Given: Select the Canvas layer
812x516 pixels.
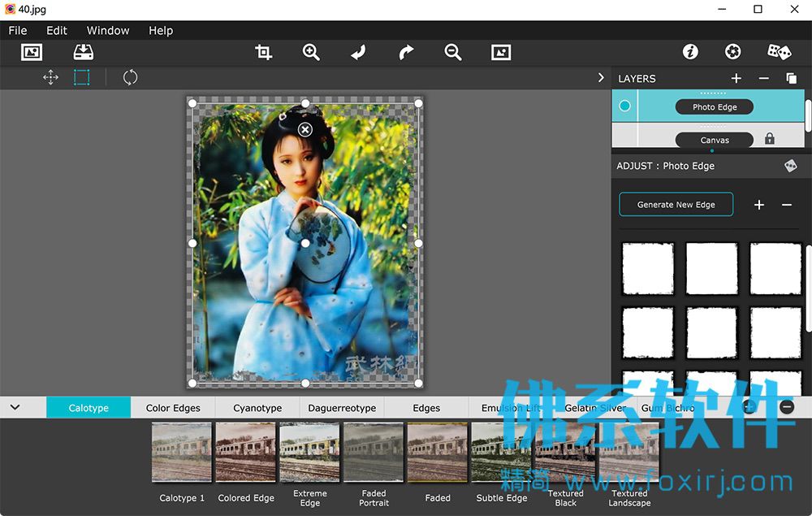Looking at the screenshot, I should [x=714, y=140].
